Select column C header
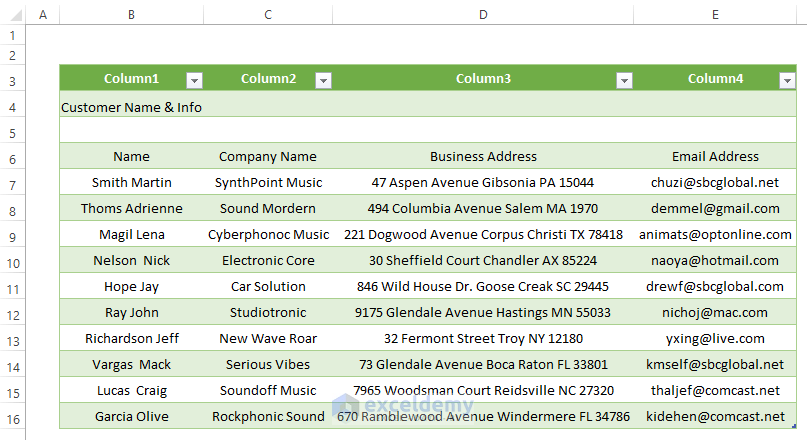Image resolution: width=807 pixels, height=440 pixels. tap(268, 14)
